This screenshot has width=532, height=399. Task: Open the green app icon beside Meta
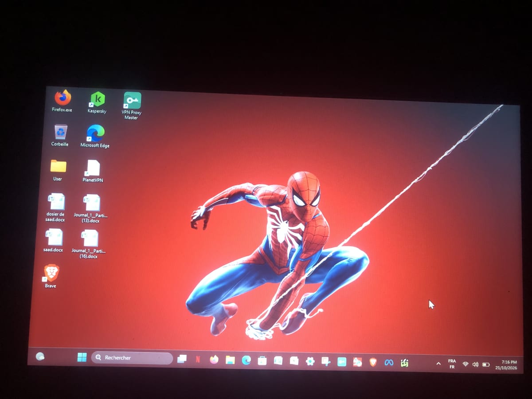click(x=404, y=363)
